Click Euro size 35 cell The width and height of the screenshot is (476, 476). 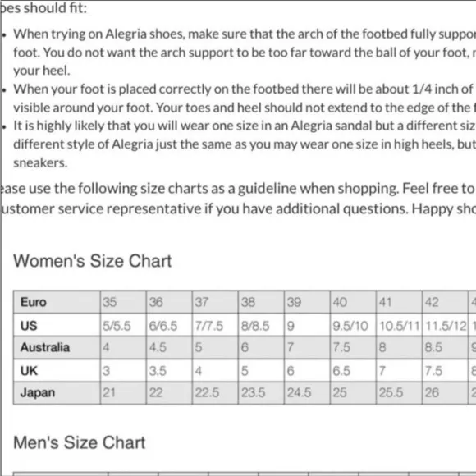123,302
